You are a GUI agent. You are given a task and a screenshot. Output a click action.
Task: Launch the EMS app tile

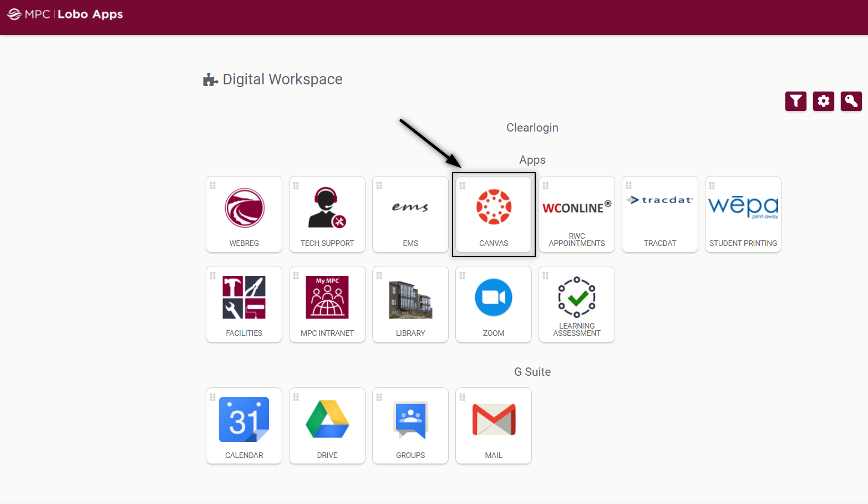410,214
